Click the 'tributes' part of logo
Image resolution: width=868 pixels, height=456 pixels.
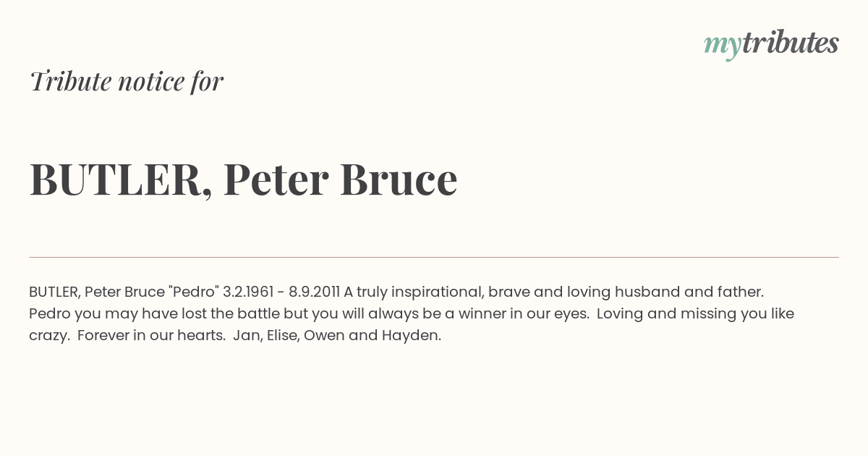[x=790, y=43]
